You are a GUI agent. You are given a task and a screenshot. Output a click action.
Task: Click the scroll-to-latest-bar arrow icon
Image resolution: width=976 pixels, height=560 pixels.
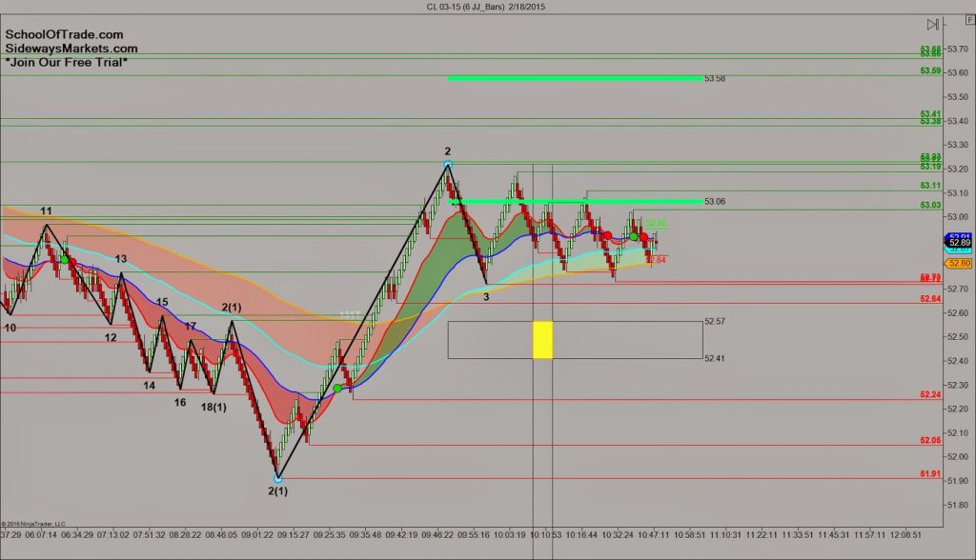click(932, 24)
